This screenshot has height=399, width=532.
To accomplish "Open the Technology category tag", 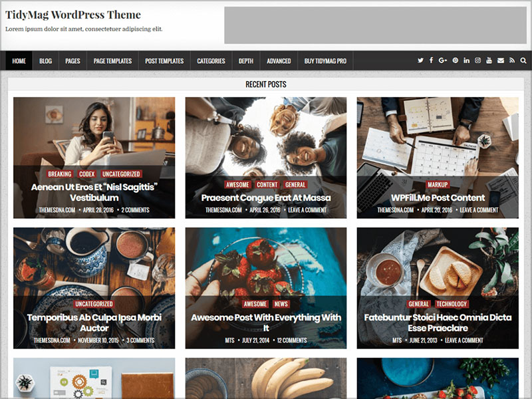I will pyautogui.click(x=452, y=304).
